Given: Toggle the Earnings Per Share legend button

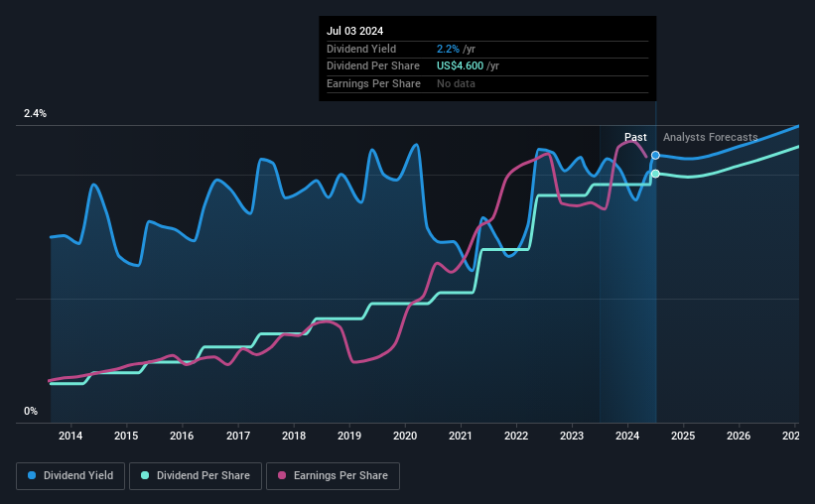Looking at the screenshot, I should [x=333, y=476].
